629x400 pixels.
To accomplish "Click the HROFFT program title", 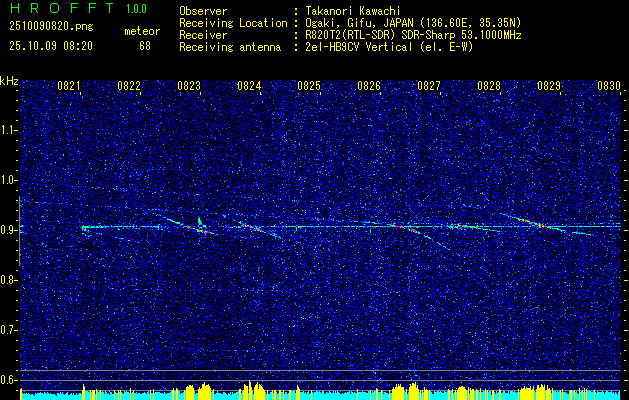I will click(x=62, y=8).
